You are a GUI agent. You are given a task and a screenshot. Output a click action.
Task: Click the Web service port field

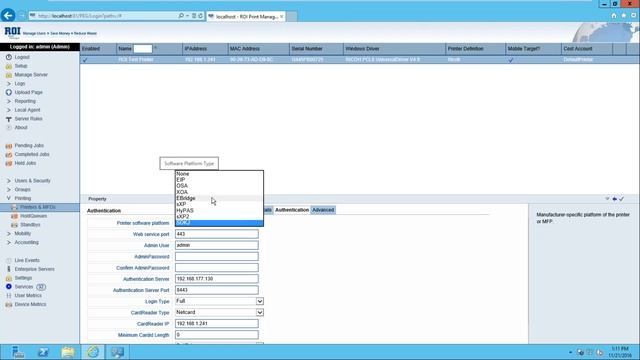tap(217, 234)
